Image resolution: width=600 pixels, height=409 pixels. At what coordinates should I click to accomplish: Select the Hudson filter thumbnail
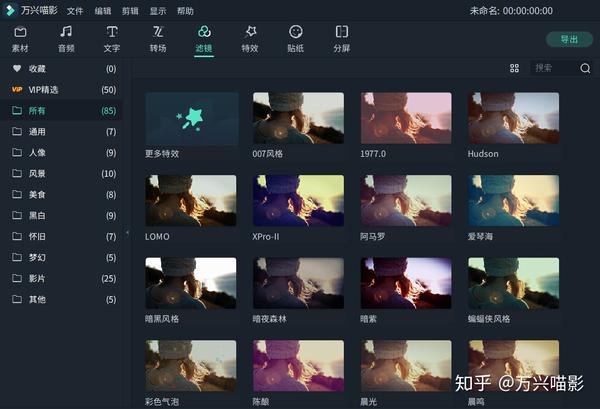514,118
